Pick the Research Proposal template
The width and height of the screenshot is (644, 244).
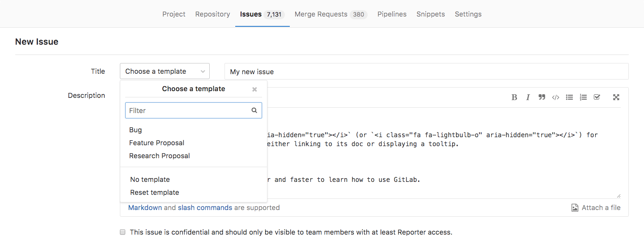[x=159, y=156]
